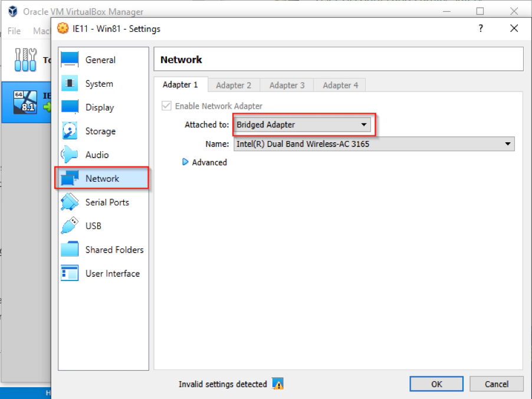Open the Attached to dropdown
The height and width of the screenshot is (399, 532).
coord(302,125)
